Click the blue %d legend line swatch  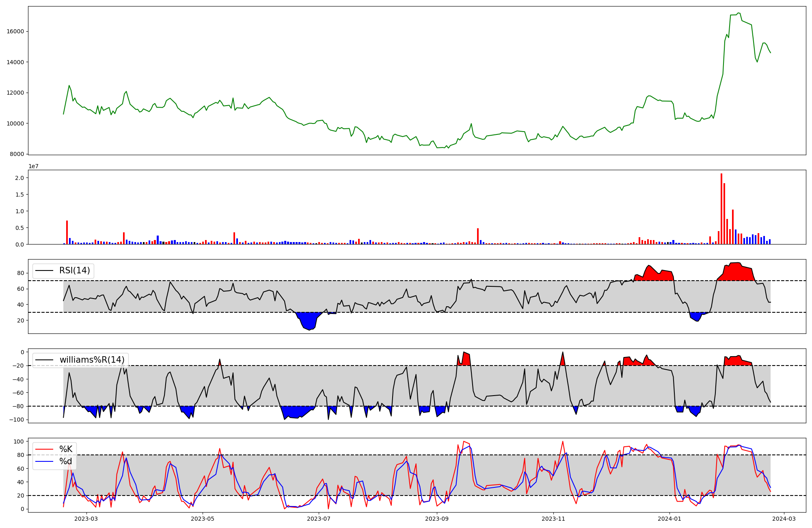(44, 461)
